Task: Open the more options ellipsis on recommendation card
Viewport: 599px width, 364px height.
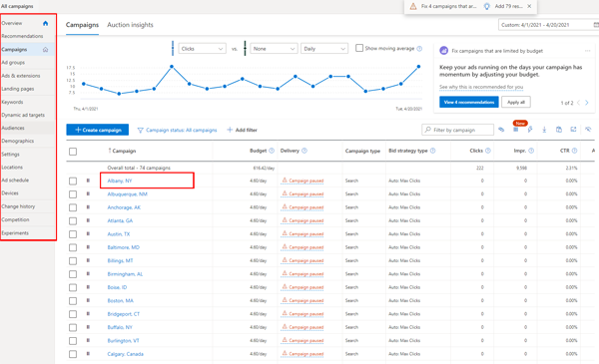Action: [x=588, y=51]
